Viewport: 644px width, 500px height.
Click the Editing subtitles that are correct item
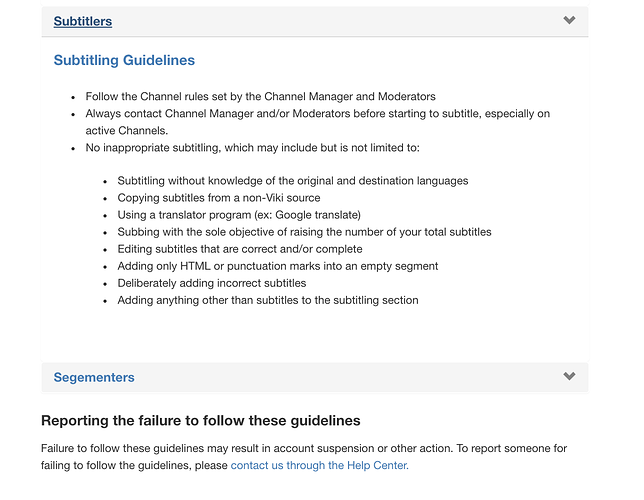point(240,249)
